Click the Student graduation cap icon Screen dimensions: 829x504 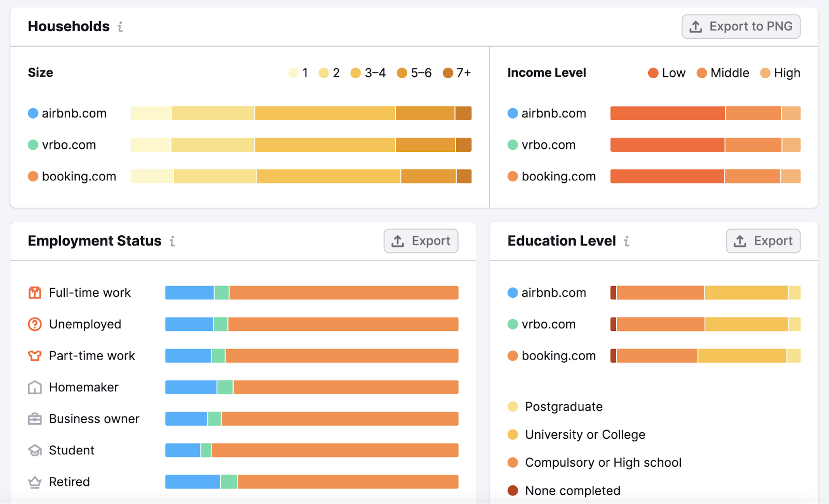click(x=34, y=450)
